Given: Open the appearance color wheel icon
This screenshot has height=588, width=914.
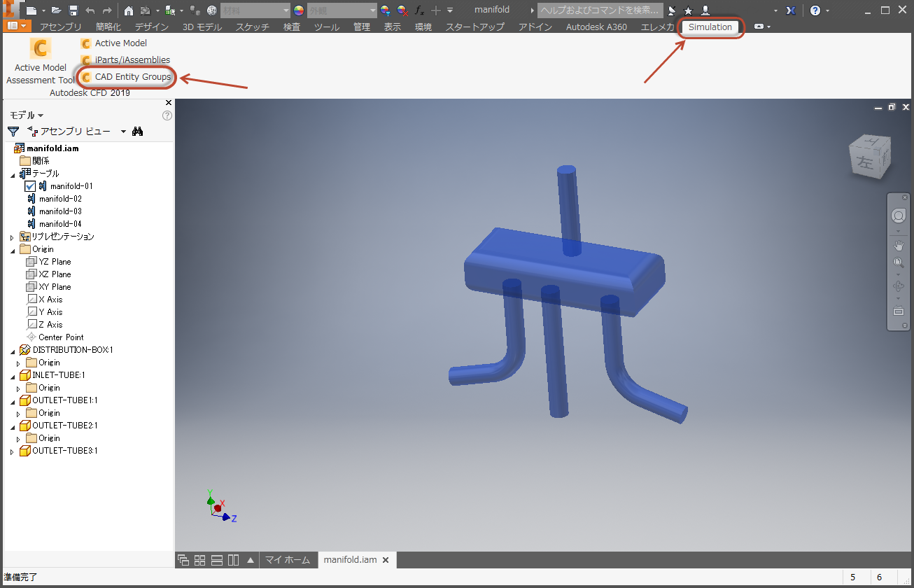Looking at the screenshot, I should point(299,10).
